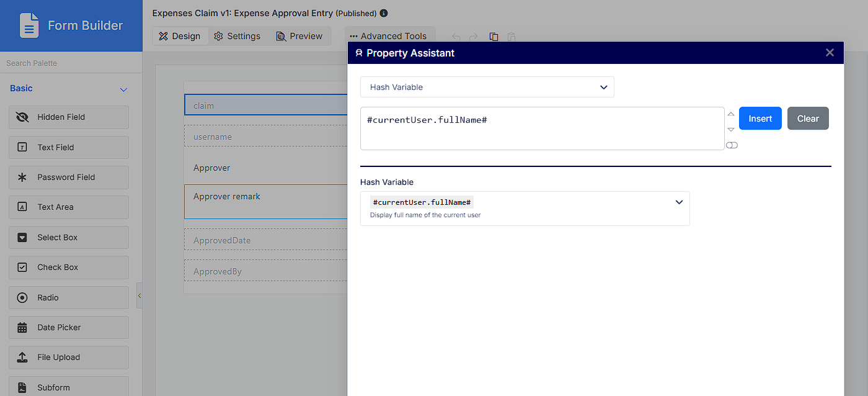The width and height of the screenshot is (868, 396).
Task: Click the Form Builder logo icon
Action: pos(29,25)
